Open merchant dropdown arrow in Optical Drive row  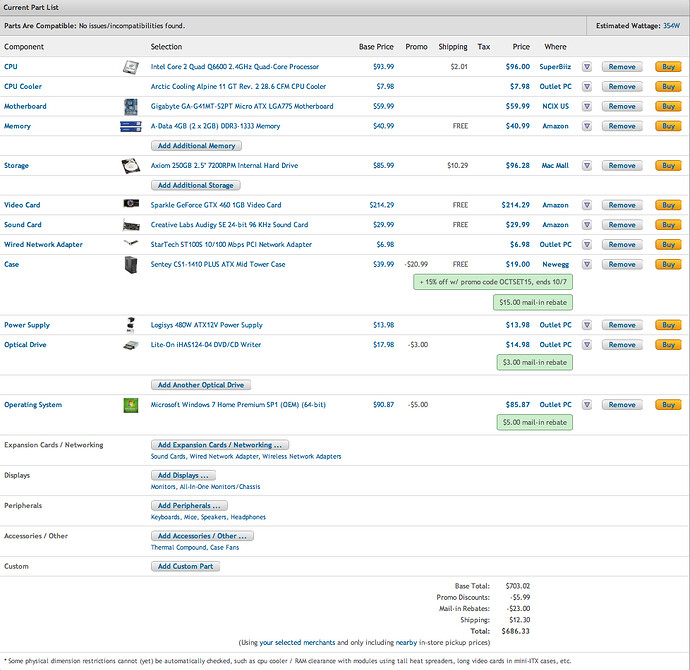click(587, 345)
